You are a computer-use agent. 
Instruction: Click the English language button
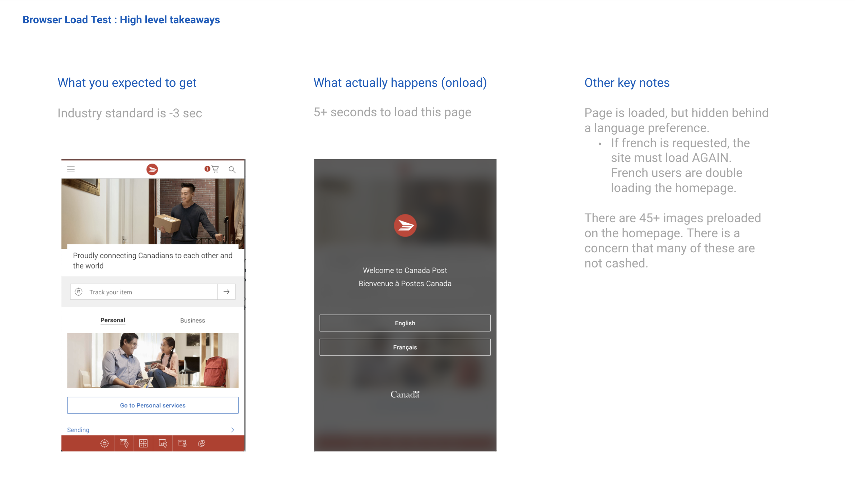pyautogui.click(x=405, y=323)
